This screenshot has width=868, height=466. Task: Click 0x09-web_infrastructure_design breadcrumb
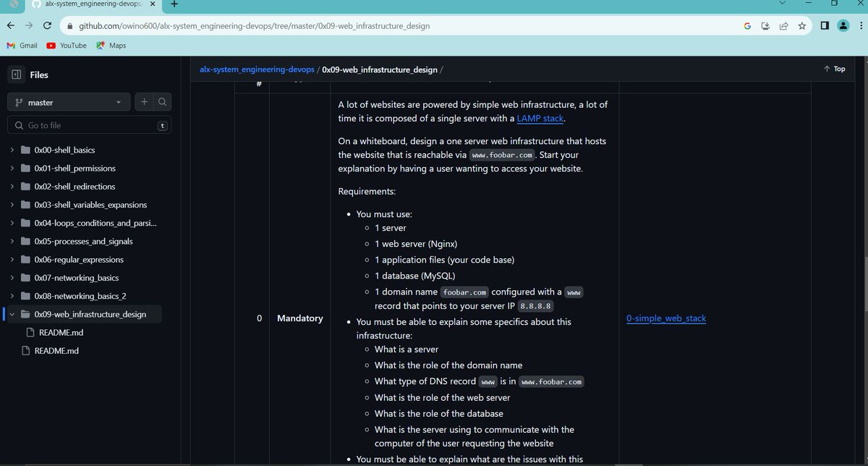[380, 69]
